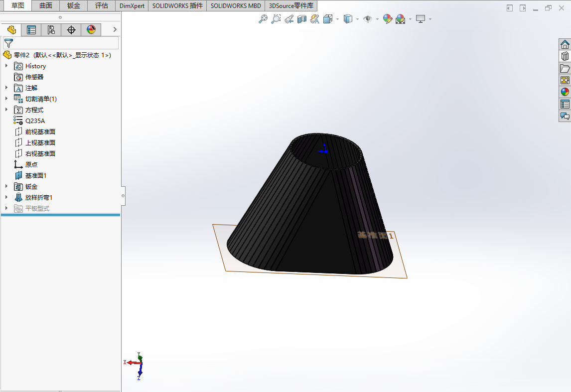Switch to the PropertyManager tab icon
The width and height of the screenshot is (571, 392).
[31, 30]
